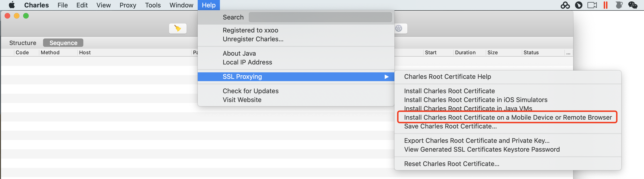Close the open Help menu

(x=209, y=5)
